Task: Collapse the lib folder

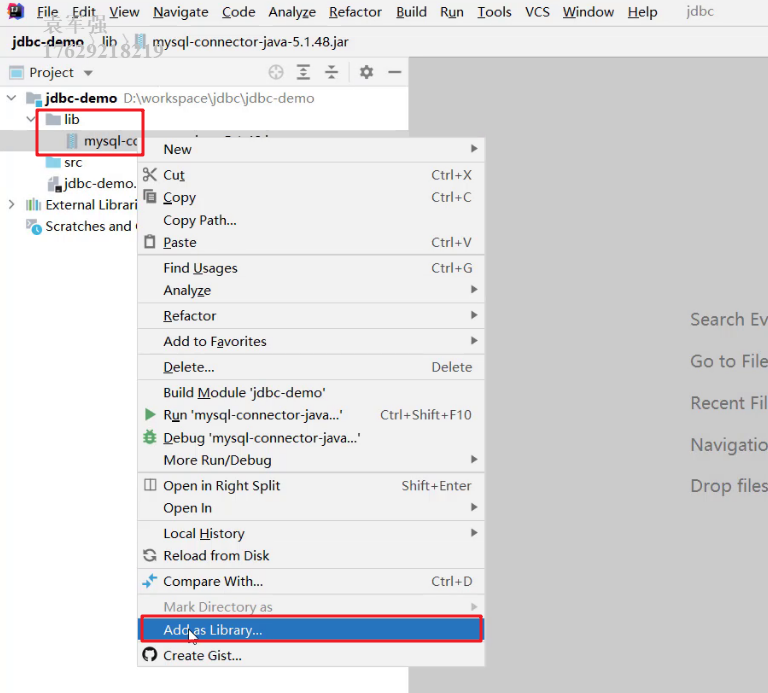Action: 31,120
